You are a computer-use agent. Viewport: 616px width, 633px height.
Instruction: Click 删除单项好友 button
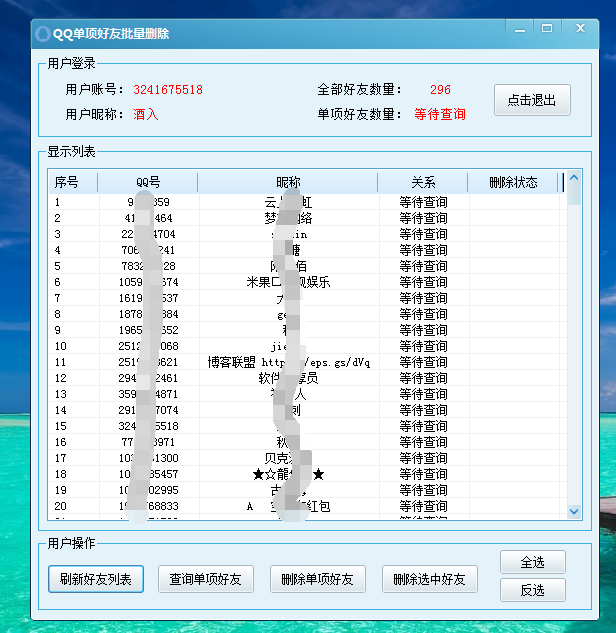pos(318,579)
